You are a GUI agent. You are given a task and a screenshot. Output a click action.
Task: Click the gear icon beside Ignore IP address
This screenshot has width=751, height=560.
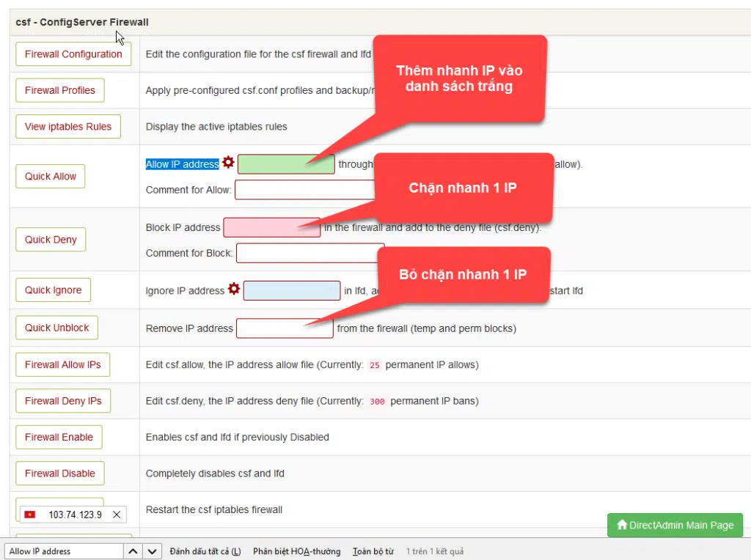click(x=234, y=290)
